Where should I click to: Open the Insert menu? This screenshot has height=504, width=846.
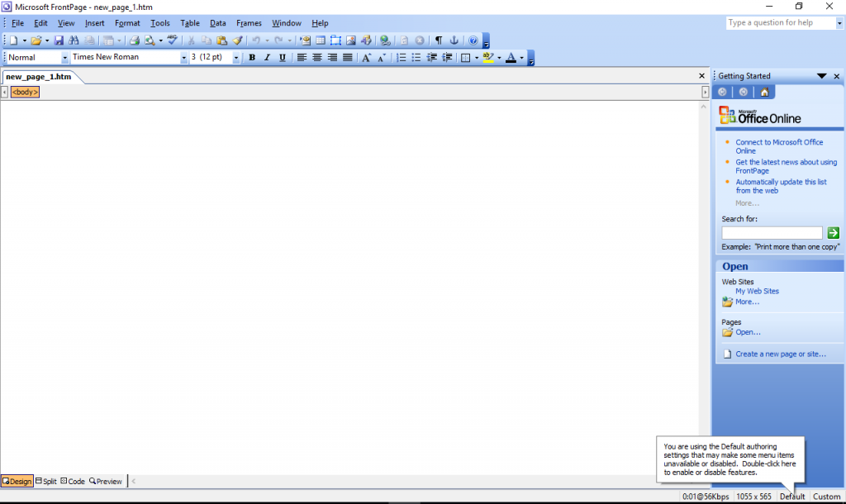click(94, 23)
